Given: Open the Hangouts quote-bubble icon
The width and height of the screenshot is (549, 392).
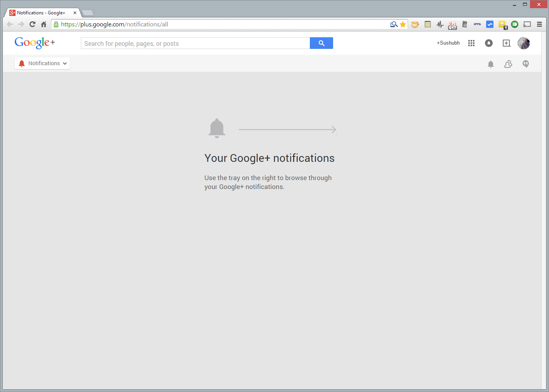Looking at the screenshot, I should (526, 64).
